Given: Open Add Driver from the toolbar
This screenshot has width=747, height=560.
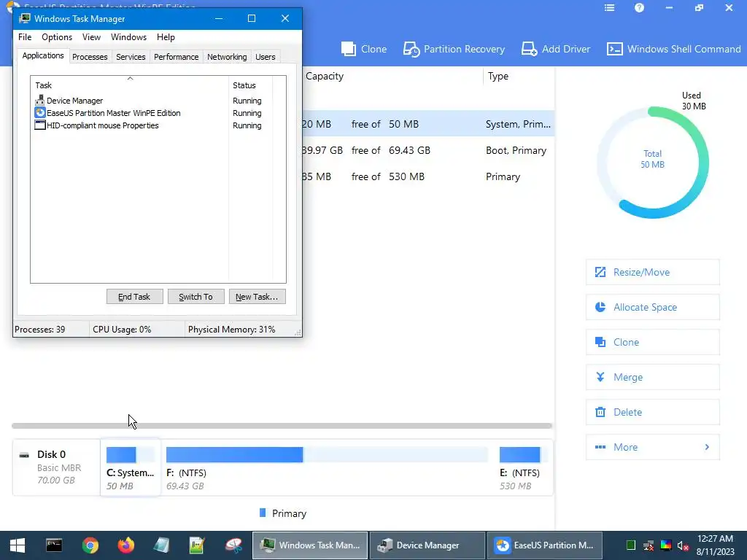Looking at the screenshot, I should tap(556, 49).
